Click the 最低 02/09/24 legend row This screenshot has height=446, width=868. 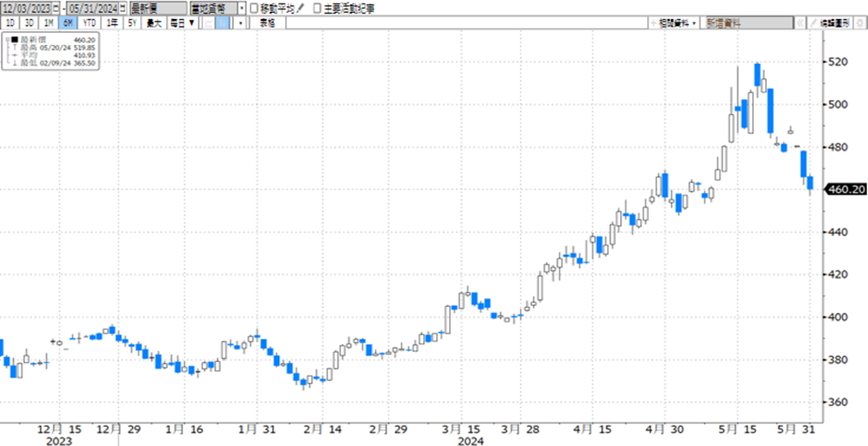(54, 63)
